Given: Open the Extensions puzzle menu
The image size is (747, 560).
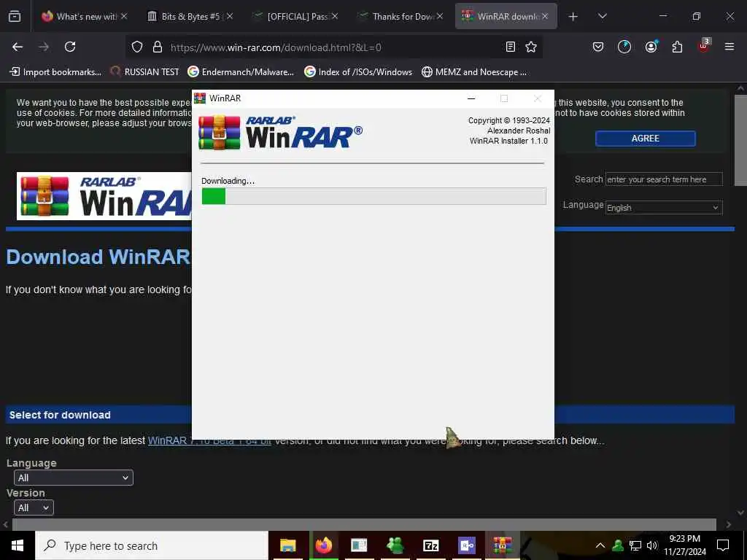Looking at the screenshot, I should pos(677,47).
